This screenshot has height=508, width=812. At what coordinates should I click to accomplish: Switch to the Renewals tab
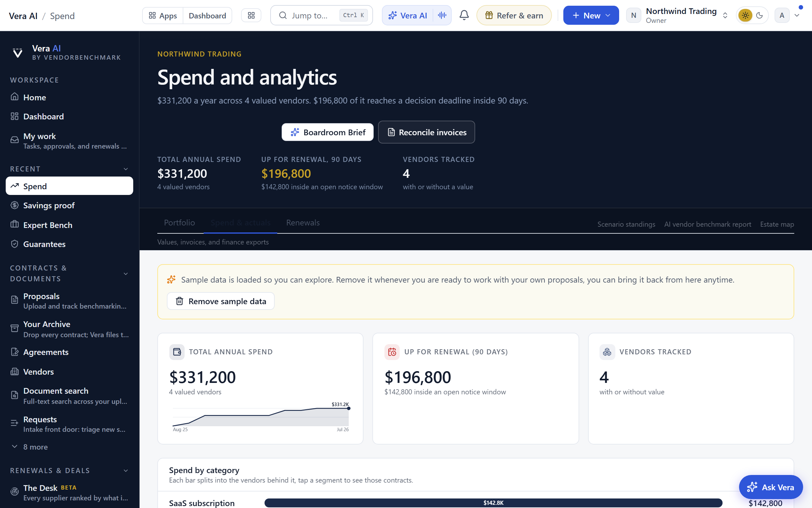[x=303, y=223]
